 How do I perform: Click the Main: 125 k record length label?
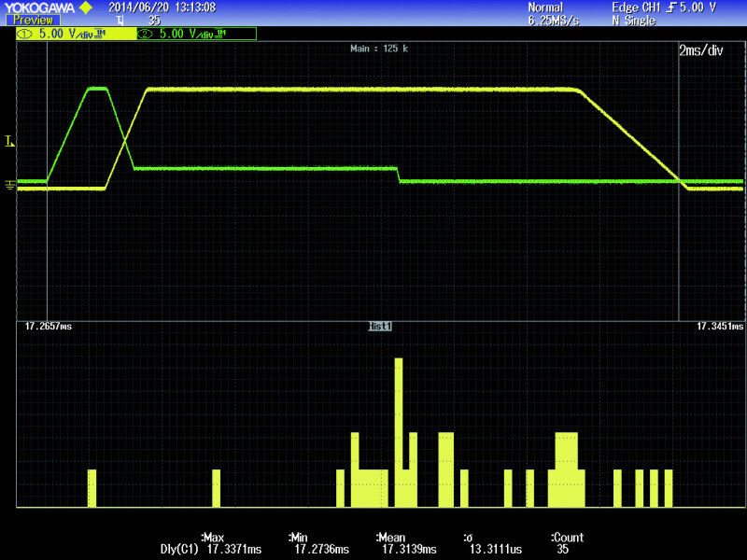pos(379,48)
